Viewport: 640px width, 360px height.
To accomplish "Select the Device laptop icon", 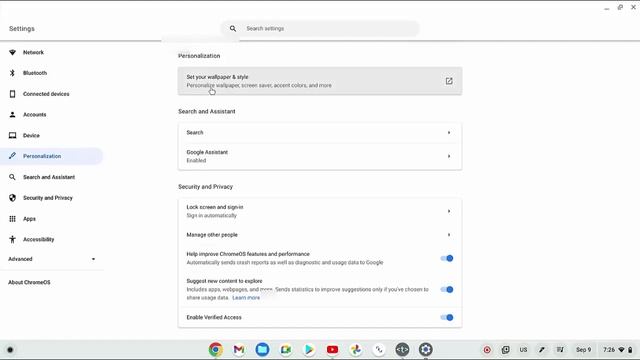I will click(12, 135).
